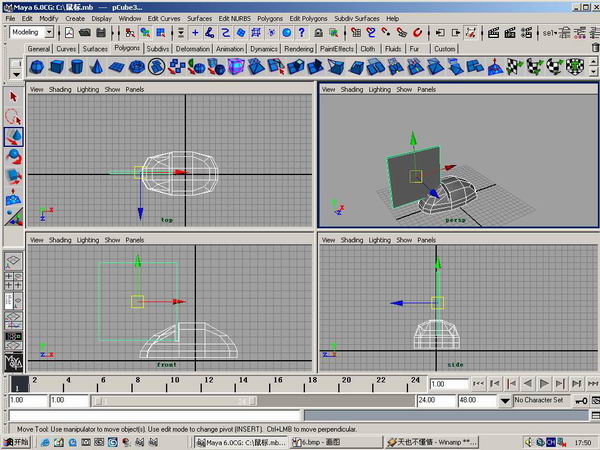The image size is (600, 450).
Task: Activate the Lasso select tool
Action: (x=13, y=117)
